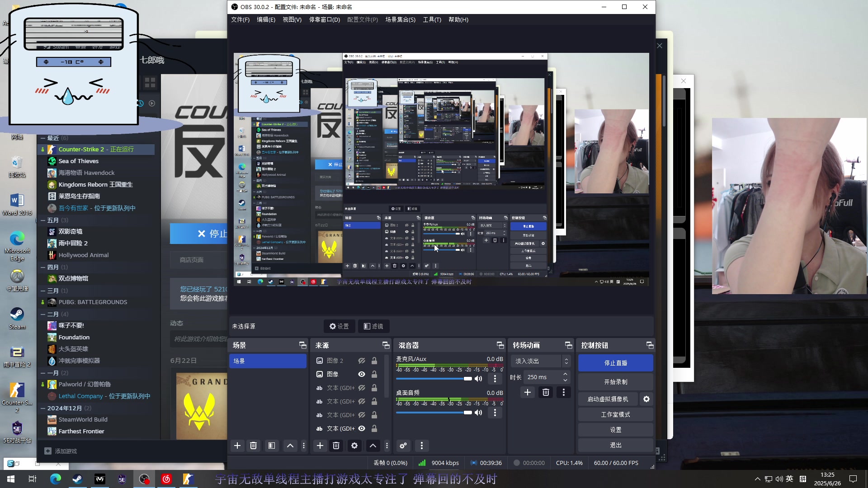Undock the 来源 panel
Viewport: 868px width, 488px height.
pos(386,345)
